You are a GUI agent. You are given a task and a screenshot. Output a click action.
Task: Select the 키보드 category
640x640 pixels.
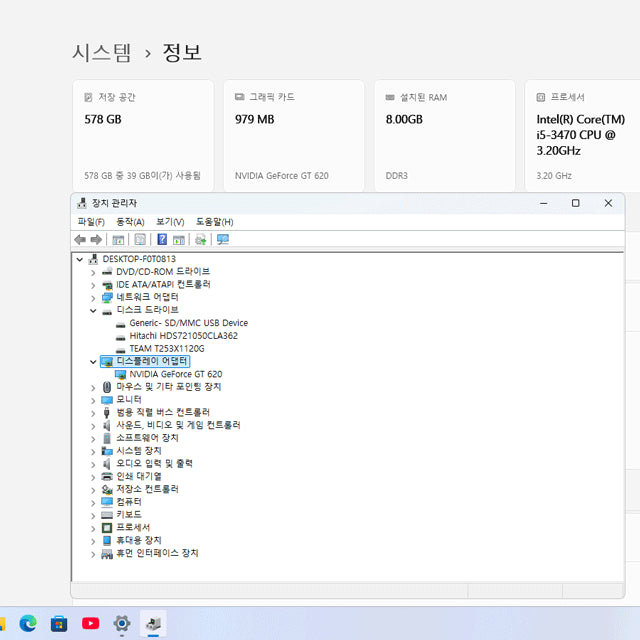(129, 515)
